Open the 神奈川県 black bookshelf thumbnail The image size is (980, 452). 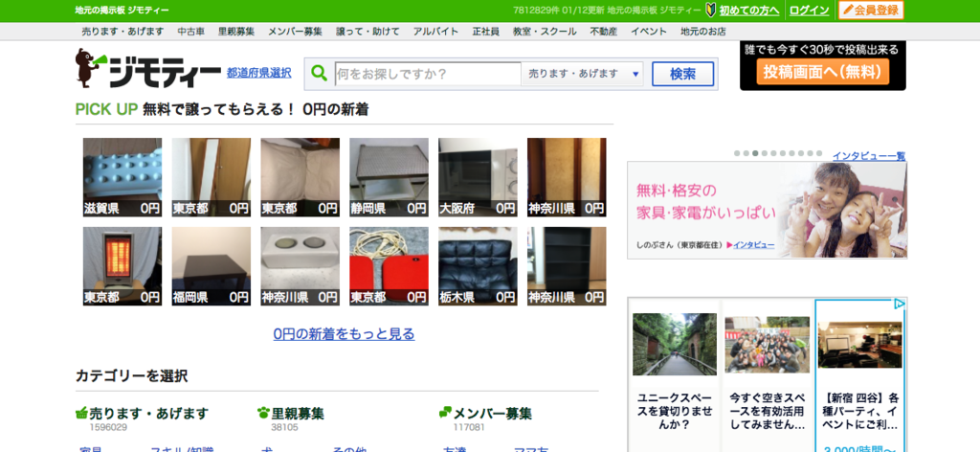click(567, 266)
